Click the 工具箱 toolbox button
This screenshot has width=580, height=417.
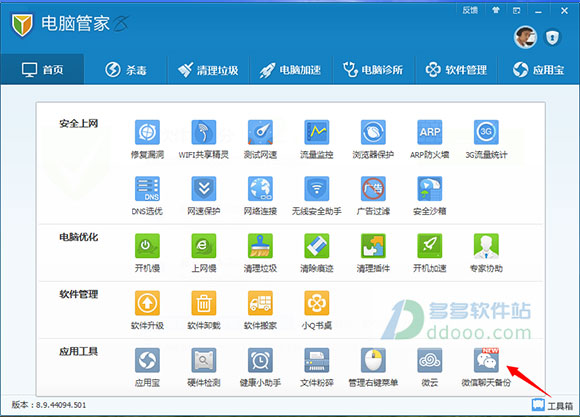(x=552, y=406)
